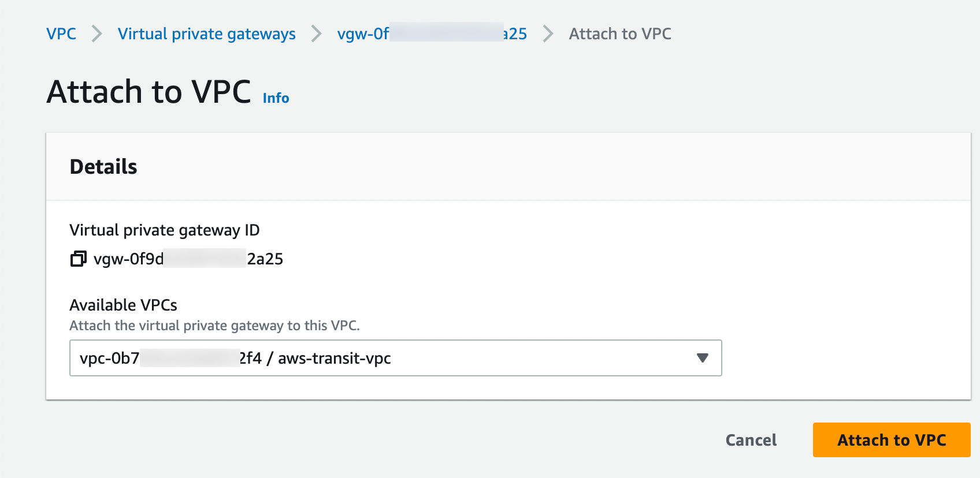Open Virtual private gateways from the breadcrumb
This screenshot has height=478, width=980.
(x=206, y=34)
